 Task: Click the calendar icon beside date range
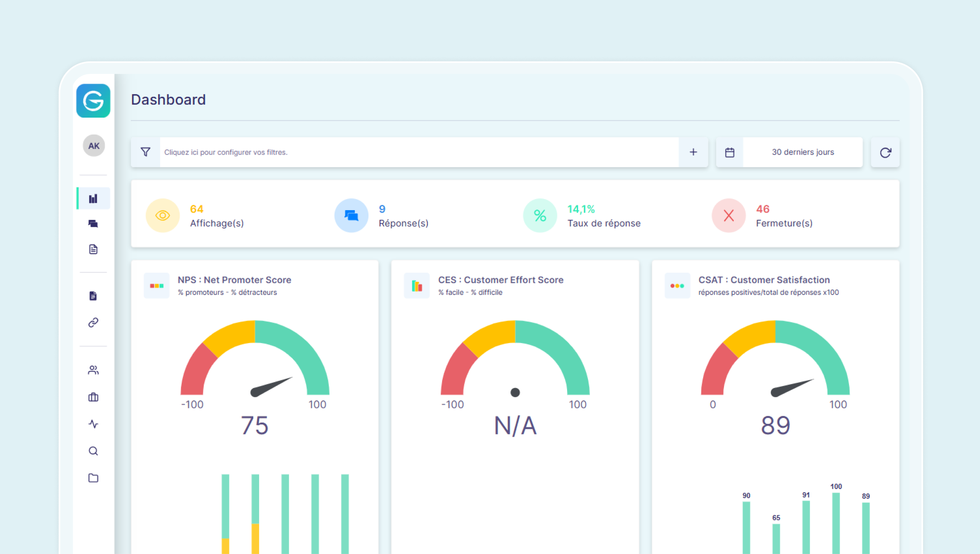tap(729, 152)
